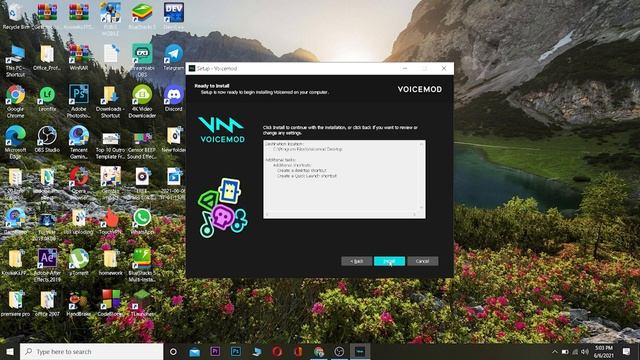Viewport: 640px width, 360px height.
Task: Close the Voicemod Setup window
Action: click(x=444, y=68)
